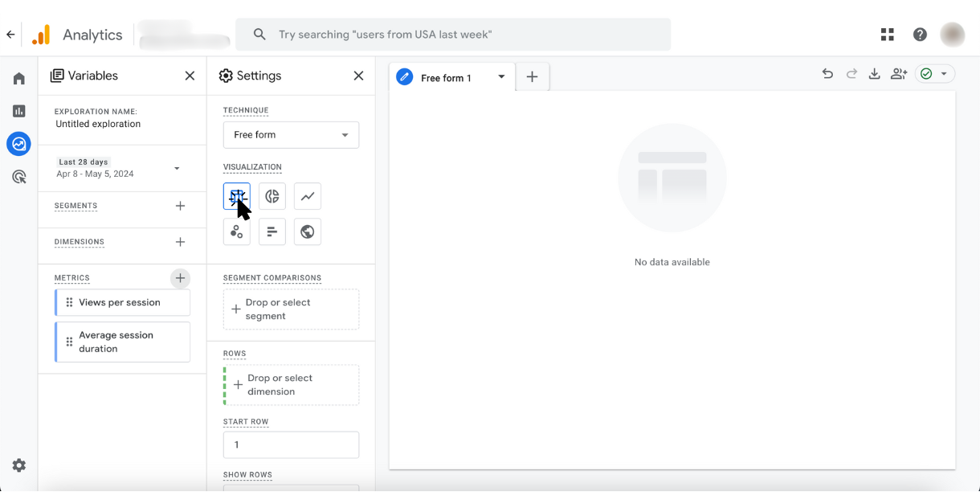Screen dimensions: 980x504
Task: Expand the date range selector
Action: [x=177, y=168]
